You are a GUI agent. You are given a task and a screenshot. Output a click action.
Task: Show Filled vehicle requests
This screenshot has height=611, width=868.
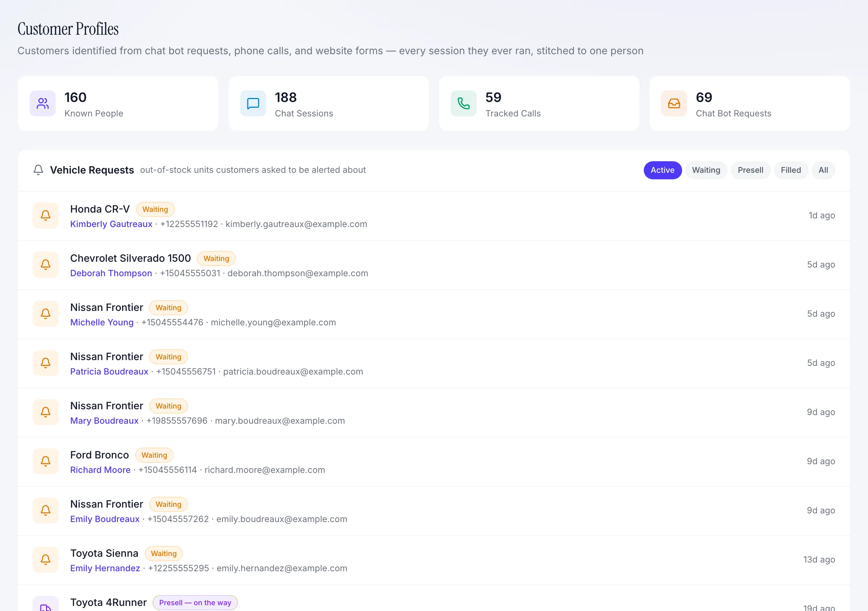pos(791,170)
